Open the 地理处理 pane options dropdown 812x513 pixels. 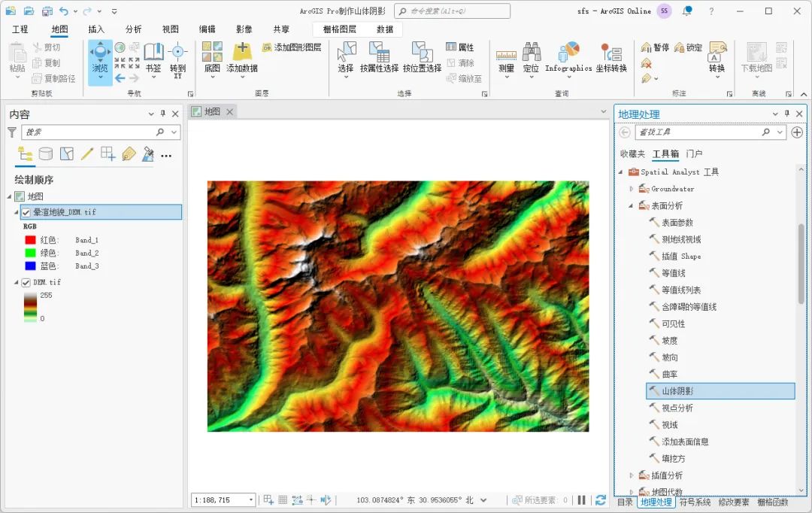(775, 114)
